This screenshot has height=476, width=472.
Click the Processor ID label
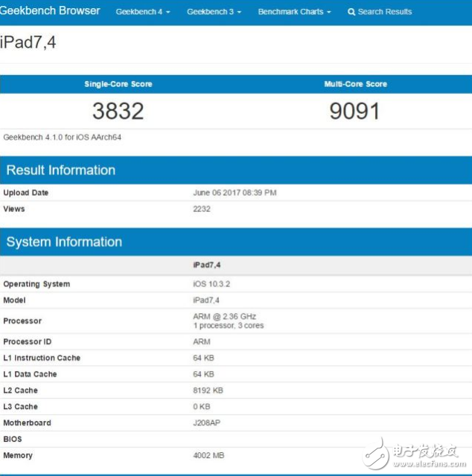(x=28, y=341)
